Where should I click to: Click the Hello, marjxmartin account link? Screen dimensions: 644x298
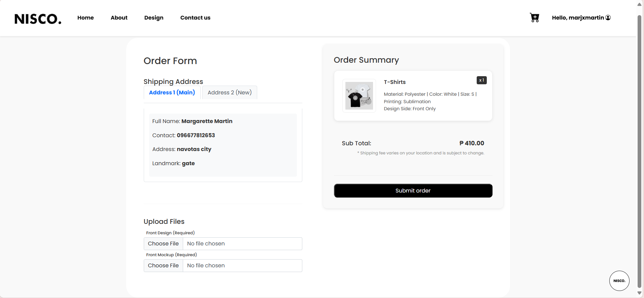click(x=578, y=18)
